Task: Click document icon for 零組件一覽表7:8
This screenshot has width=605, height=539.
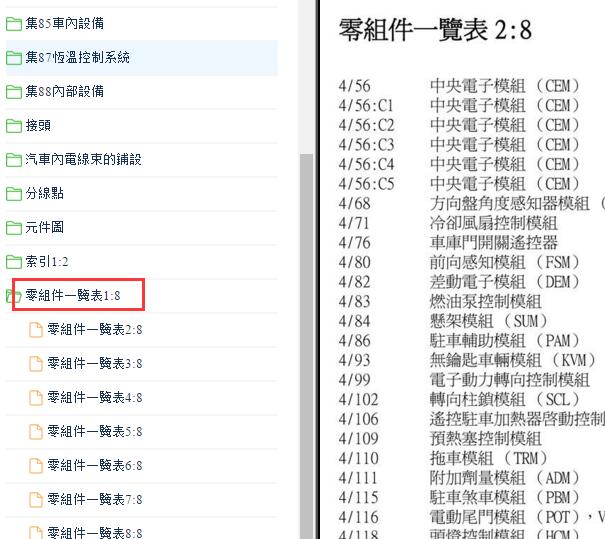Action: [36, 500]
